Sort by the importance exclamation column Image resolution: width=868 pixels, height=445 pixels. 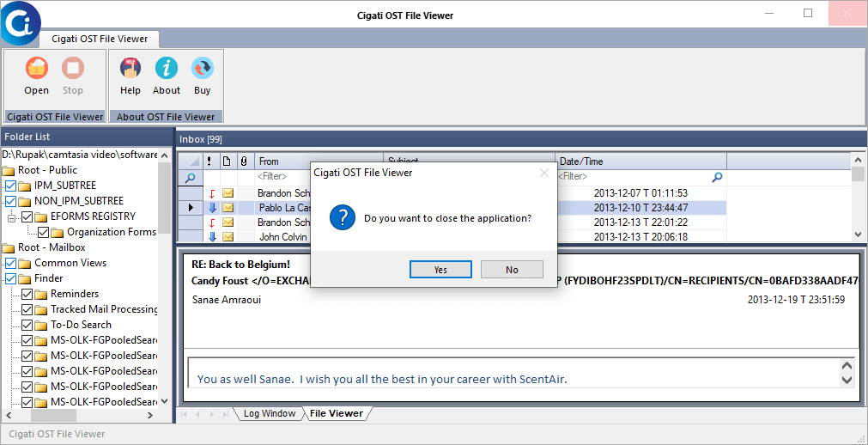click(211, 162)
